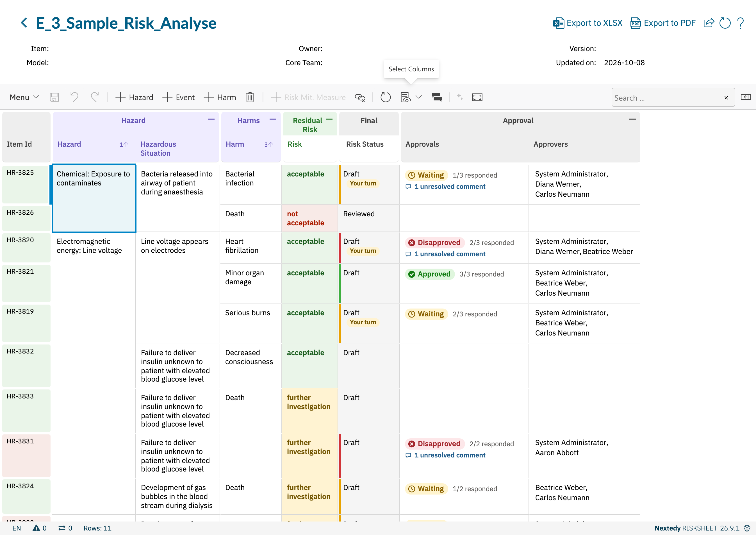The image size is (756, 535).
Task: Click the Approvers column header
Action: tap(550, 144)
